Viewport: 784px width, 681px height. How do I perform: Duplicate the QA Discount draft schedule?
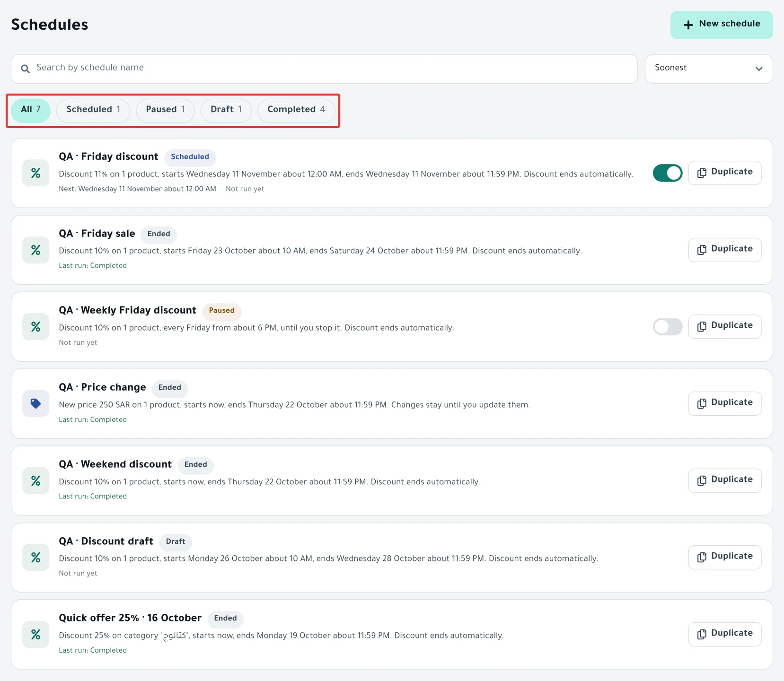pyautogui.click(x=725, y=558)
